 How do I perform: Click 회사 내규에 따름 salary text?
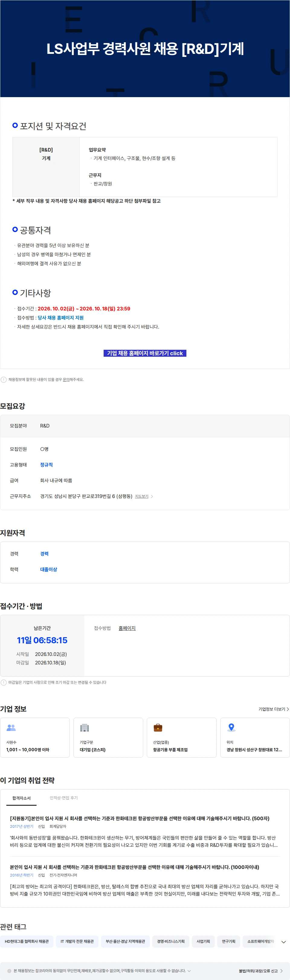click(x=56, y=480)
